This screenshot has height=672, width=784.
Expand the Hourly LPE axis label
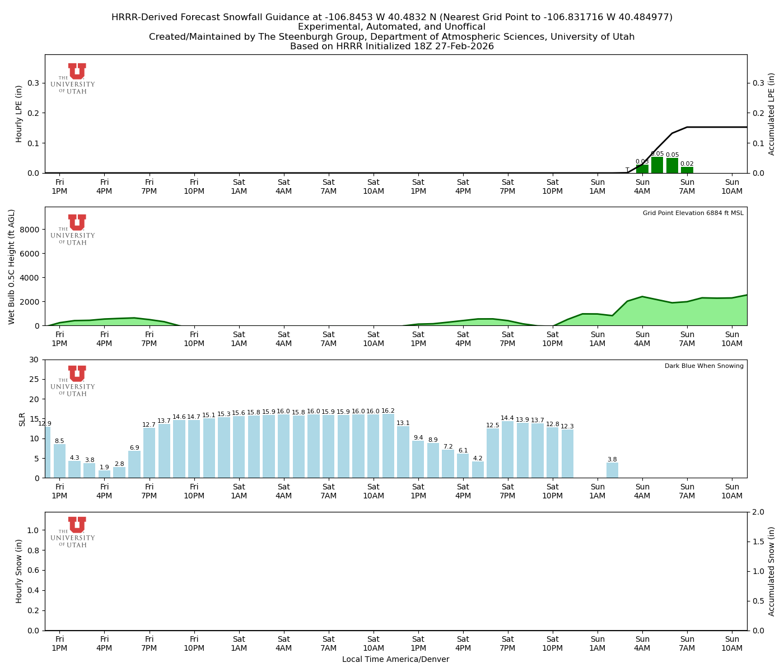20,112
